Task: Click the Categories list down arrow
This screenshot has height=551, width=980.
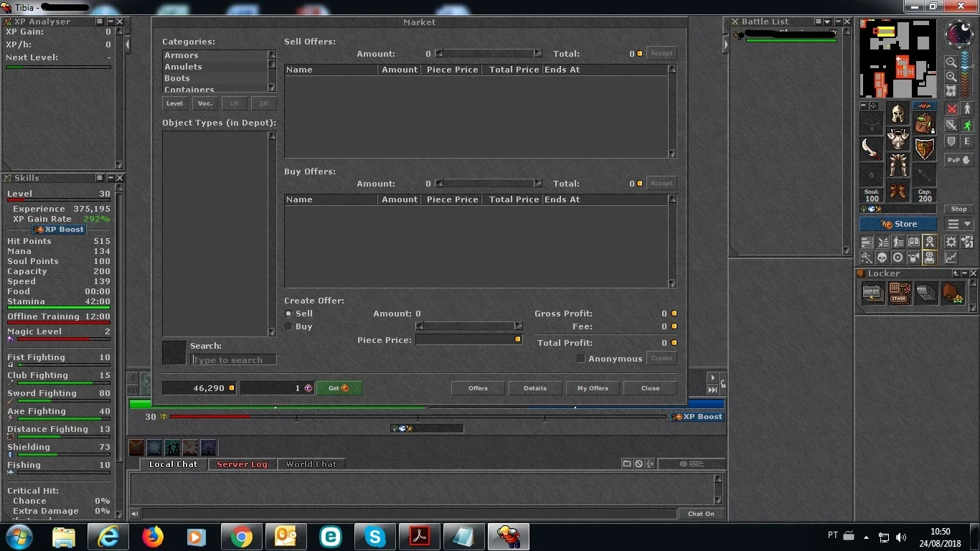Action: 272,88
